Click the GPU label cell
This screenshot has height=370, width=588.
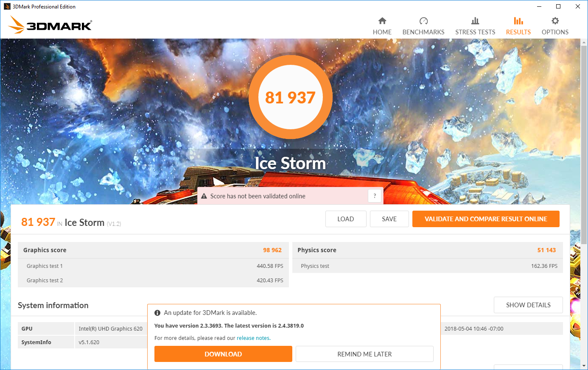coord(46,328)
